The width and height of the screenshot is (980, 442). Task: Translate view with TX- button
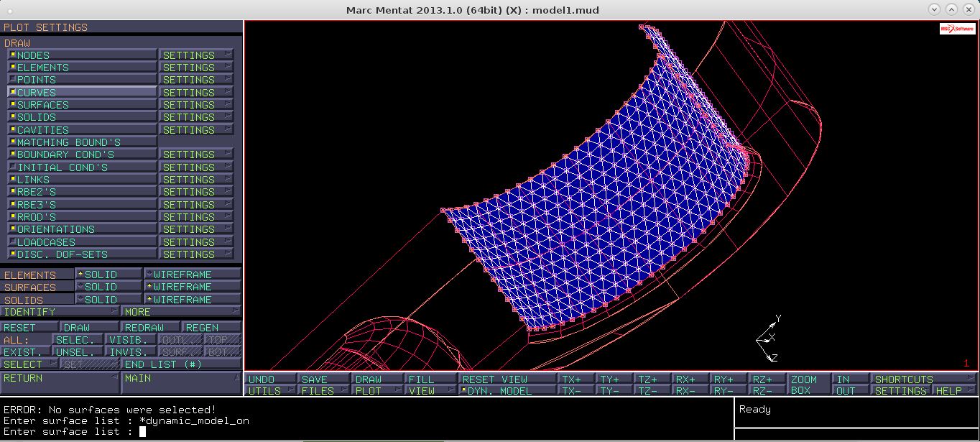(x=576, y=391)
